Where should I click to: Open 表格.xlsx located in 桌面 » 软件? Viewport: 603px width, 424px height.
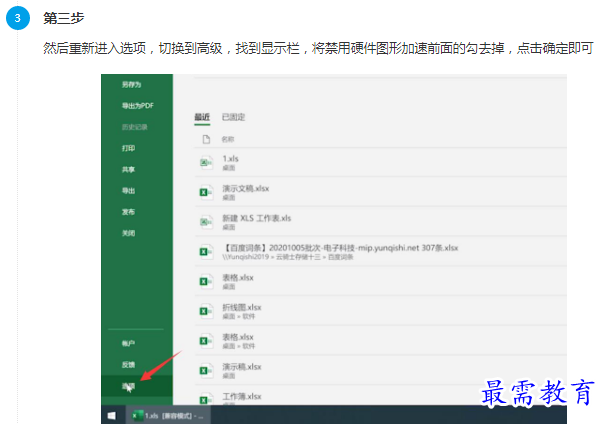pos(381,341)
